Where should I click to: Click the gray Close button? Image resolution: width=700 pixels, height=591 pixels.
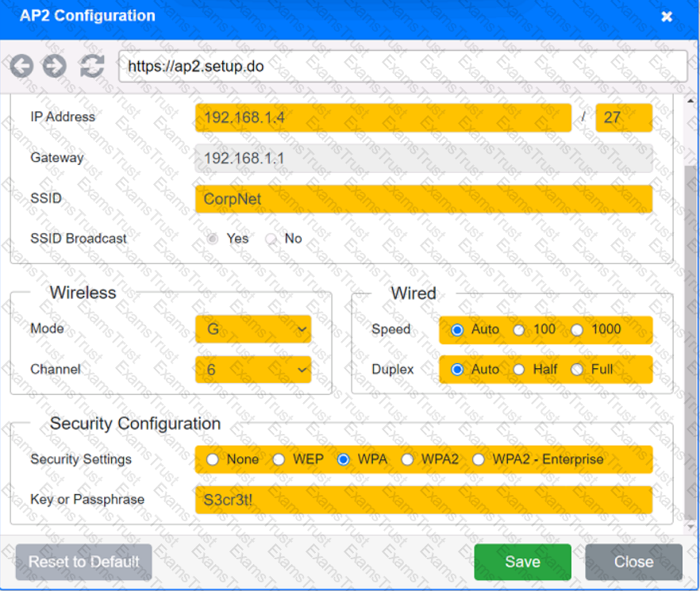(633, 562)
